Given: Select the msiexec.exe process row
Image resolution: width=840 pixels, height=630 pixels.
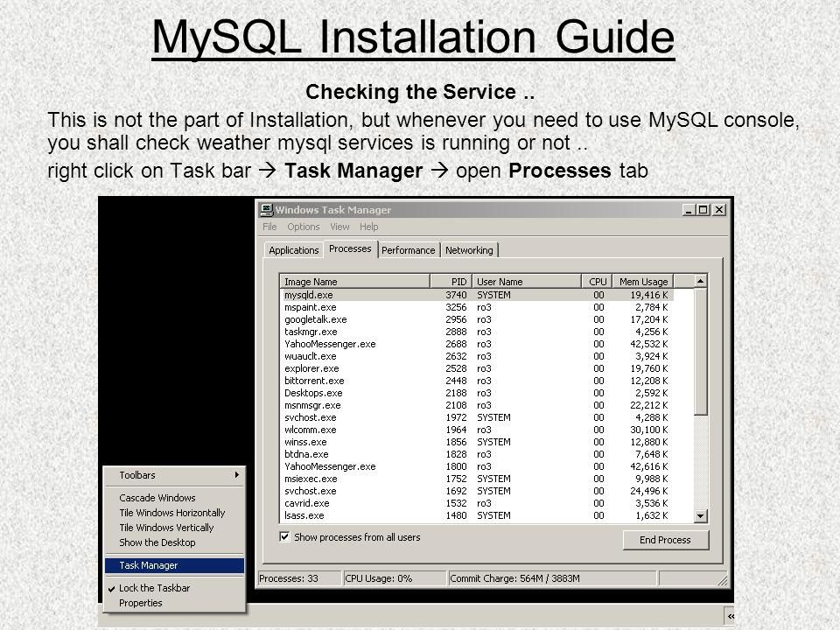Looking at the screenshot, I should (477, 479).
